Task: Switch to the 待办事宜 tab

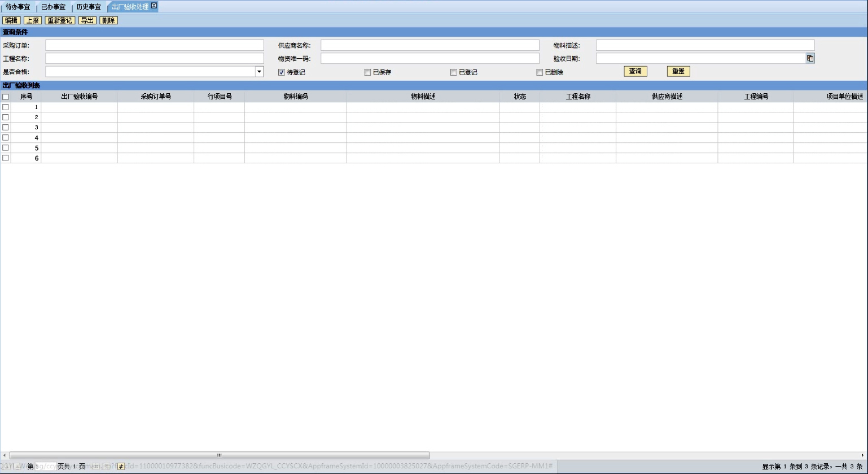Action: pos(18,7)
